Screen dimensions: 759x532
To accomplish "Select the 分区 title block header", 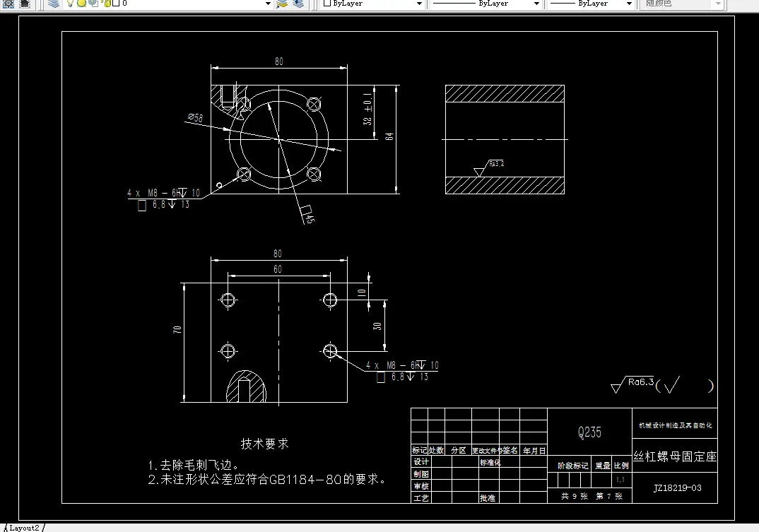I will tap(459, 451).
